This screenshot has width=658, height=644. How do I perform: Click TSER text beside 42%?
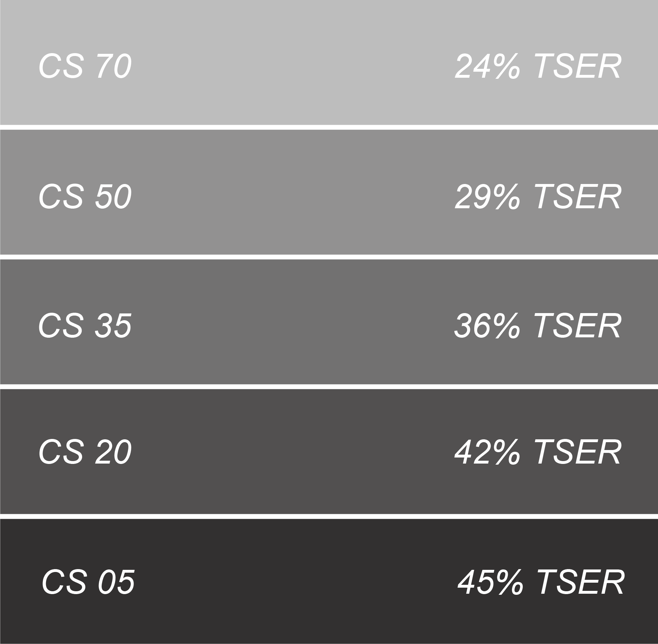[578, 452]
